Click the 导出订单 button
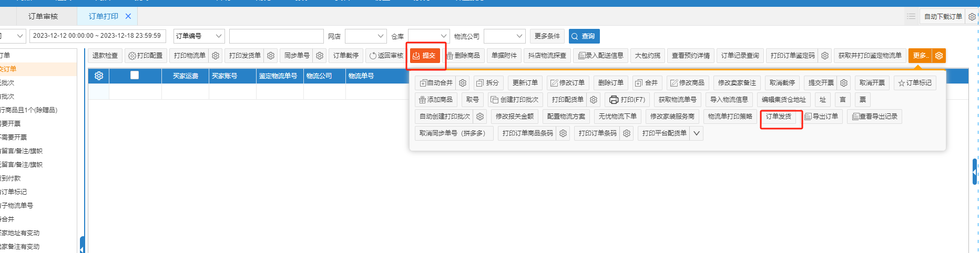The width and height of the screenshot is (980, 253). [822, 117]
